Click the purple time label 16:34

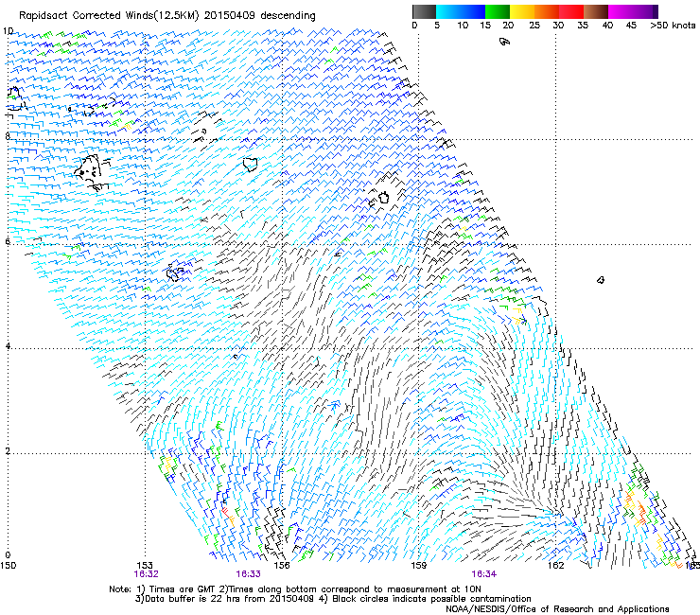pos(484,574)
